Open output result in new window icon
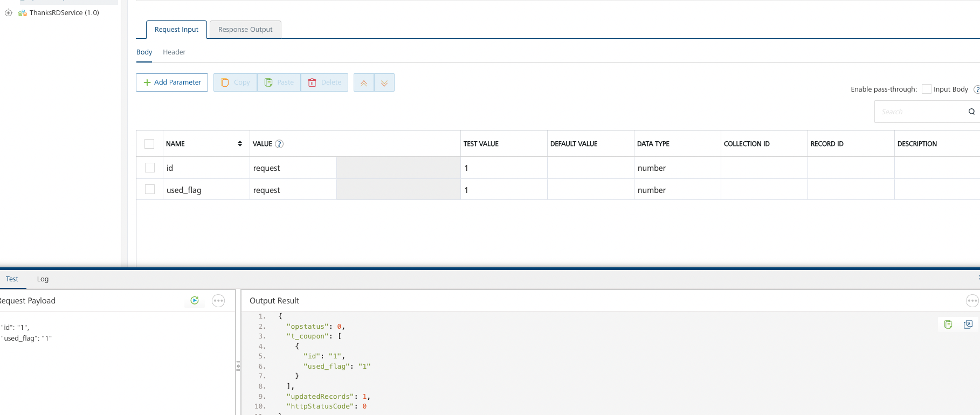Screen dimensions: 980x415 point(968,324)
